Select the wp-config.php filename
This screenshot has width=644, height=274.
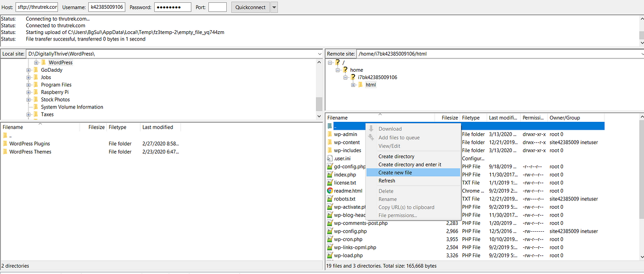(350, 231)
